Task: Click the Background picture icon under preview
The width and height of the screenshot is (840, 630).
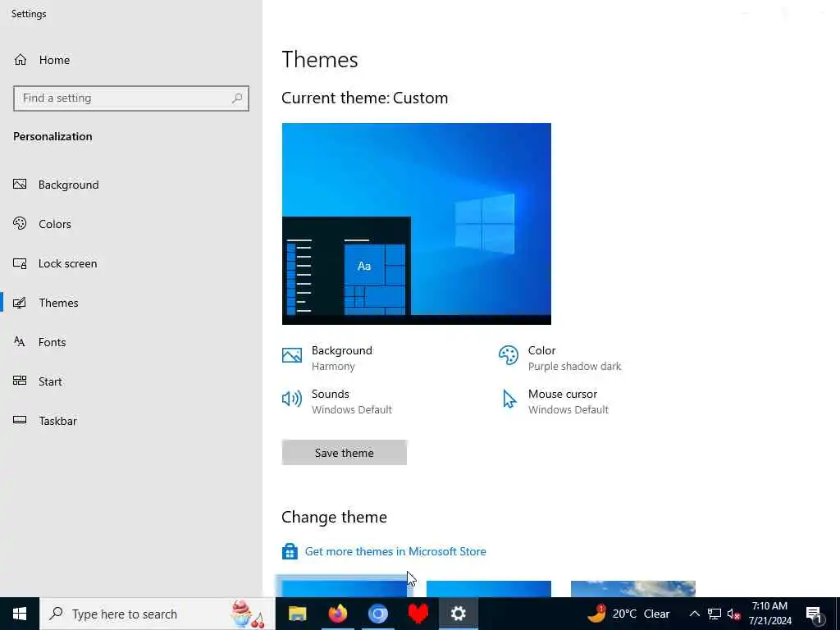Action: click(292, 355)
